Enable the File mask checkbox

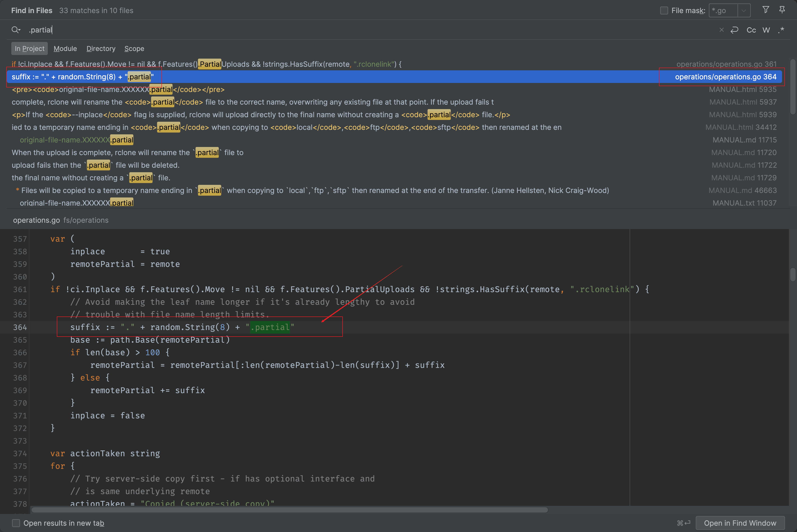tap(664, 11)
